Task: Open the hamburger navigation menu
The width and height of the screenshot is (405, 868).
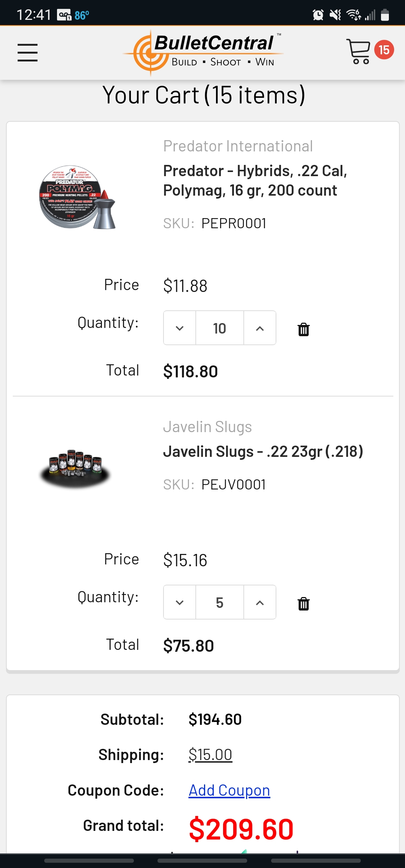Action: 27,52
